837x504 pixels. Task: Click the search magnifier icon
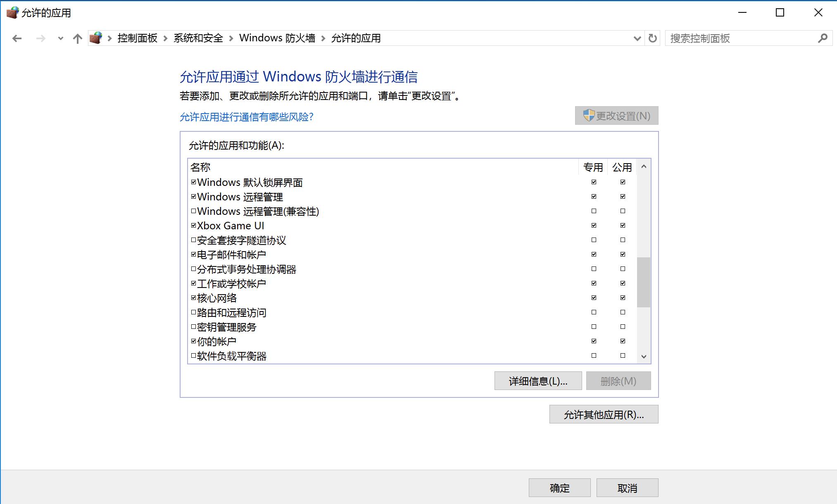[823, 38]
